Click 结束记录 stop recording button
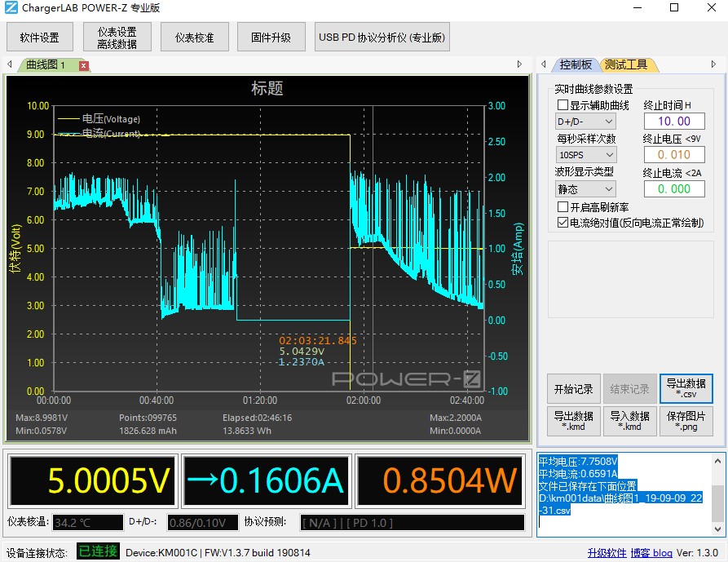728x562 pixels. click(629, 389)
